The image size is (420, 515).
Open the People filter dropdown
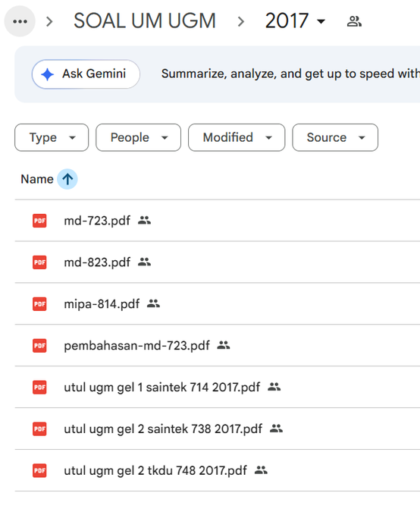(138, 137)
